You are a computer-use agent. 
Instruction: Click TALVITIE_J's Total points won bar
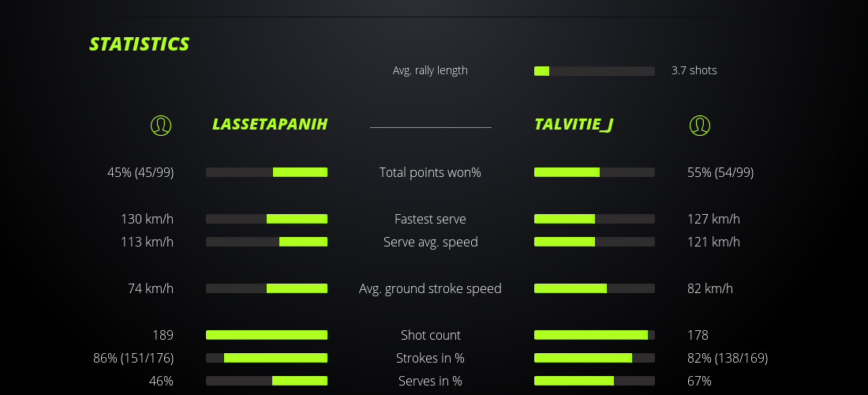[594, 172]
